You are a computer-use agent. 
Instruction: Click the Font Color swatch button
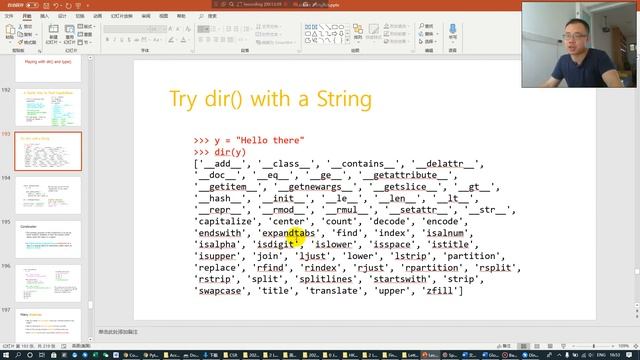(x=184, y=40)
